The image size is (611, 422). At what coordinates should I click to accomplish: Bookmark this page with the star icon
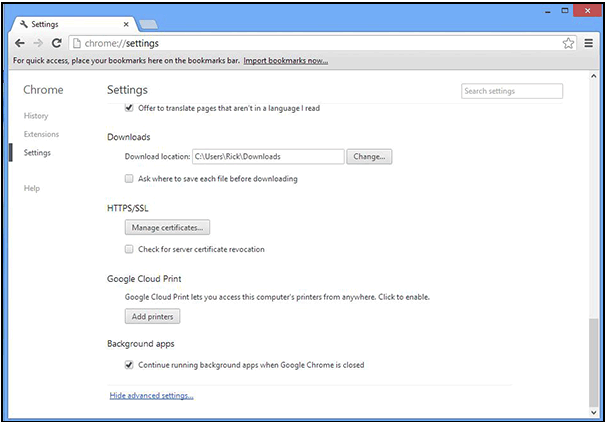pos(568,43)
